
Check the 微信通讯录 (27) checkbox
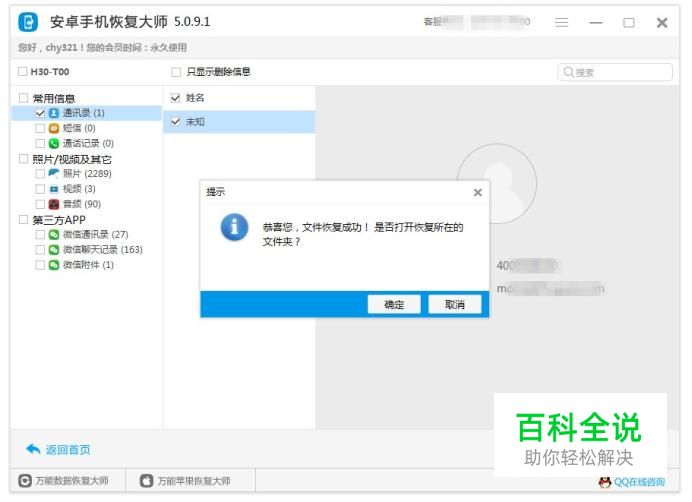pos(40,234)
